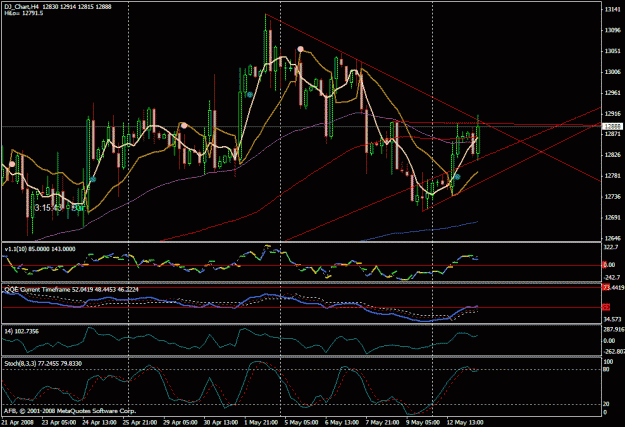Select the QQE Current Timeframe indicator label
The image size is (625, 427).
tap(71, 289)
